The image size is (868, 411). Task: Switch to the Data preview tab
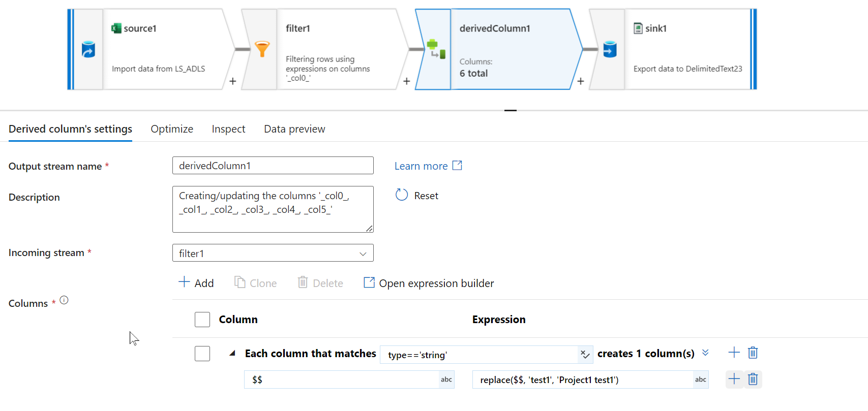[294, 129]
